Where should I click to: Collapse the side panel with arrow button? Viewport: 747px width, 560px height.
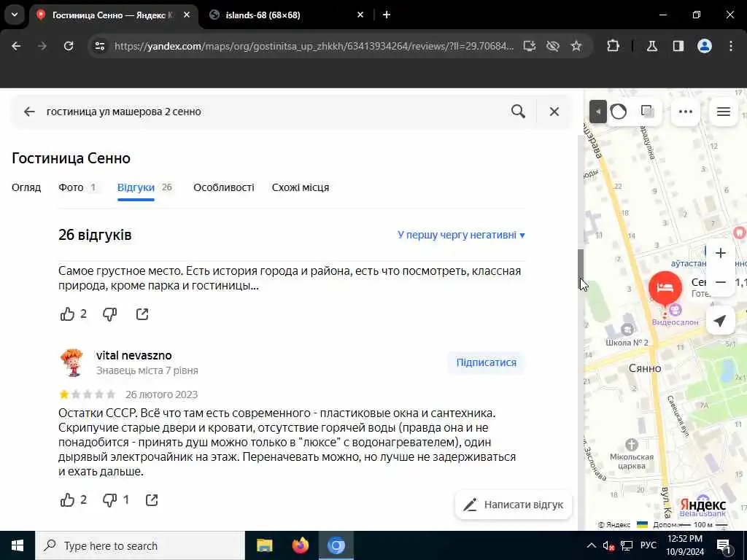point(598,112)
